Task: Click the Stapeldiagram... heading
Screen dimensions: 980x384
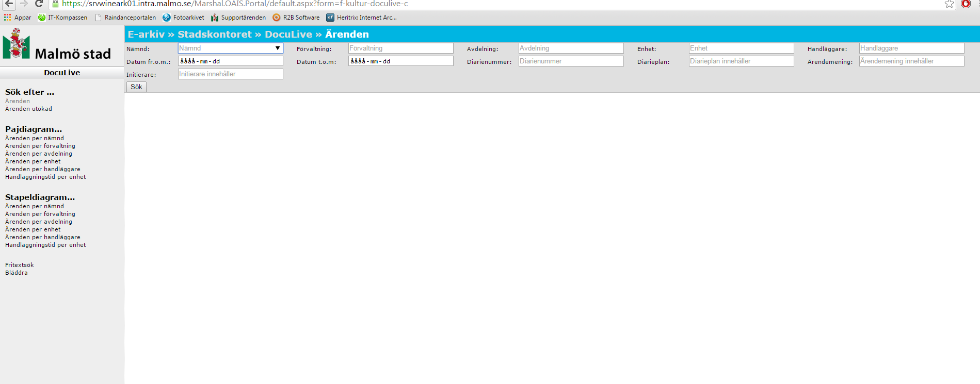Action: 40,197
